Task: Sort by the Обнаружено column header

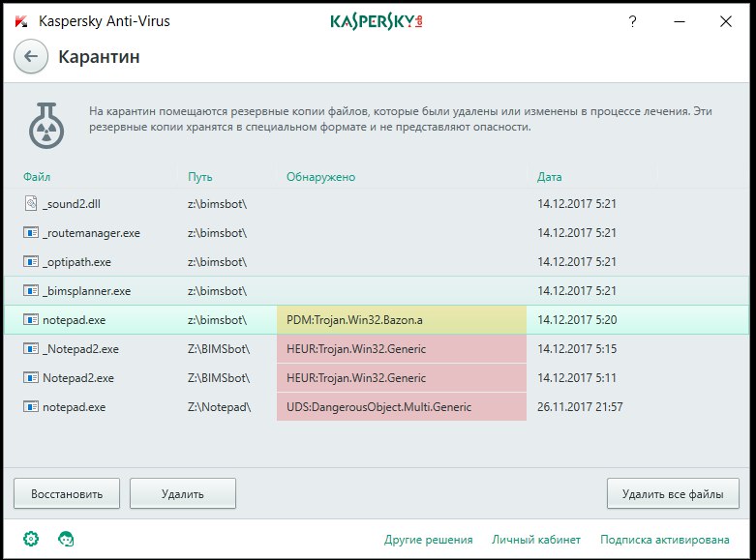Action: 321,177
